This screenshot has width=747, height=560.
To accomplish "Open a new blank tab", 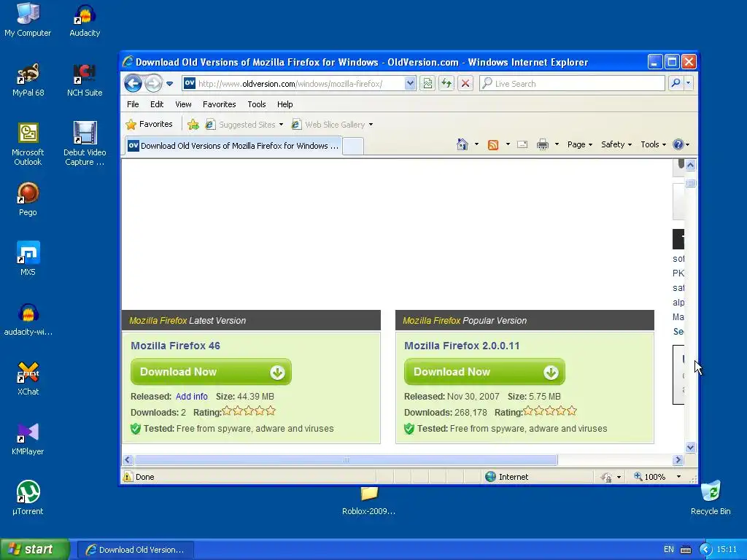I will click(x=353, y=146).
